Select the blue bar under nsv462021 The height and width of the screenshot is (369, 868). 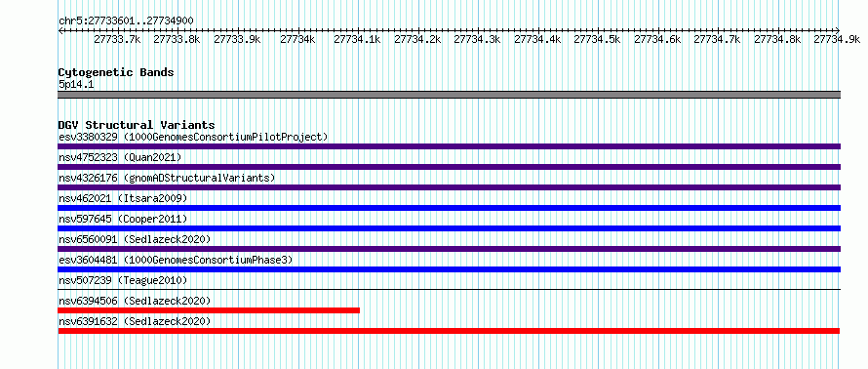[450, 208]
